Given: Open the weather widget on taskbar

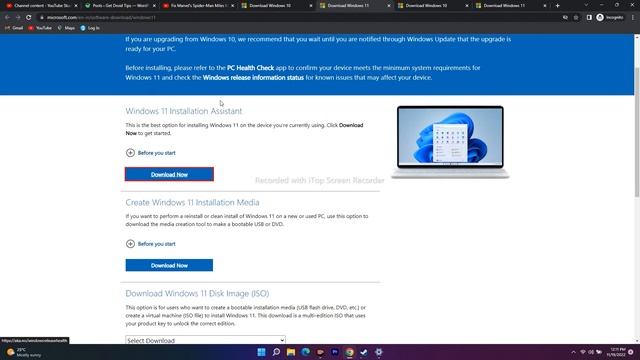Looking at the screenshot, I should (x=24, y=352).
